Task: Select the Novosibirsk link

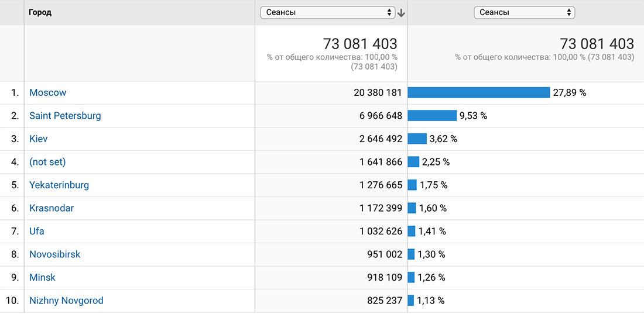Action: (x=54, y=254)
